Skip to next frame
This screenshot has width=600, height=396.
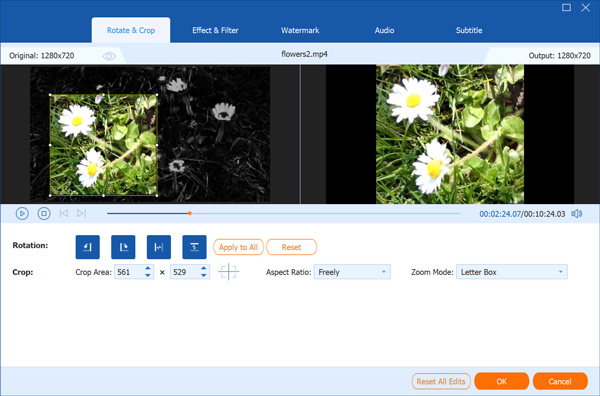pos(81,213)
